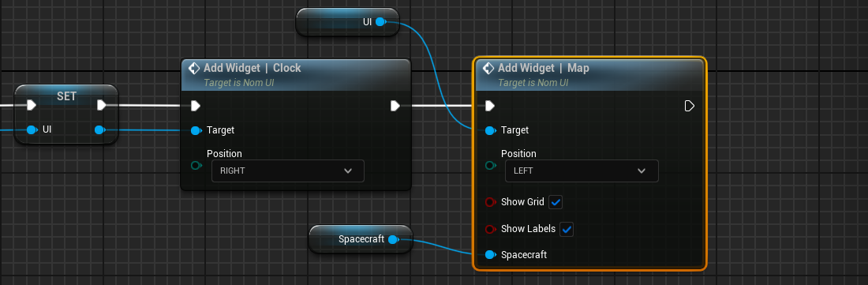Click the Target input pin on Add Widget Map

click(x=490, y=130)
